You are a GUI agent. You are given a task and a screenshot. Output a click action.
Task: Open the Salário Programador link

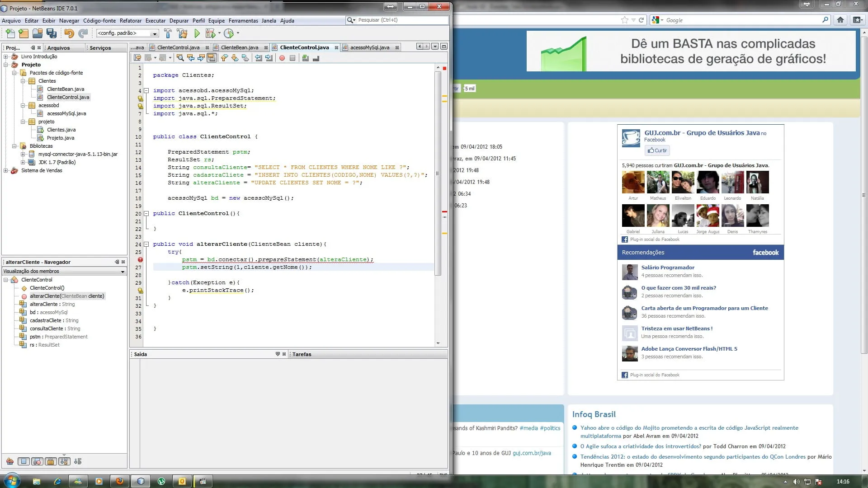tap(667, 267)
